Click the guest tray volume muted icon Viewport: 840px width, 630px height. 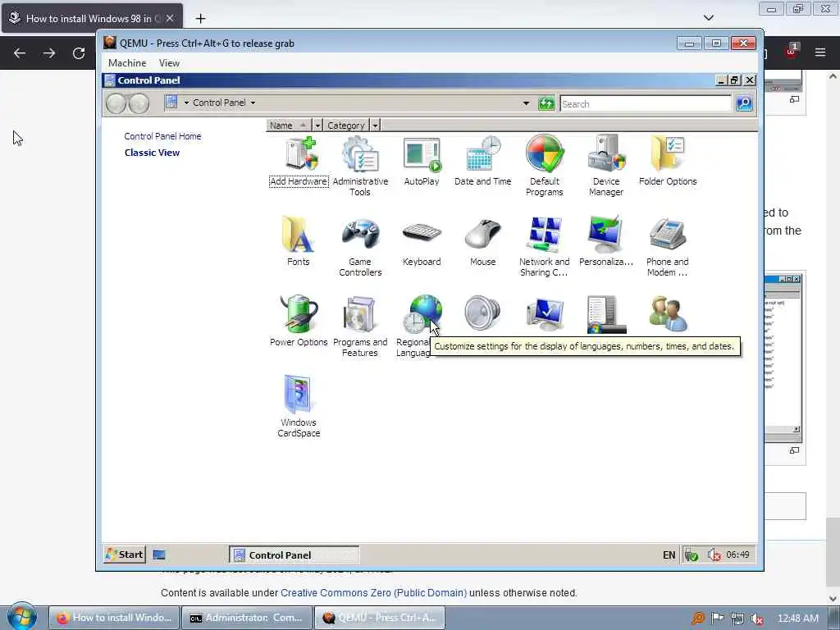(714, 555)
